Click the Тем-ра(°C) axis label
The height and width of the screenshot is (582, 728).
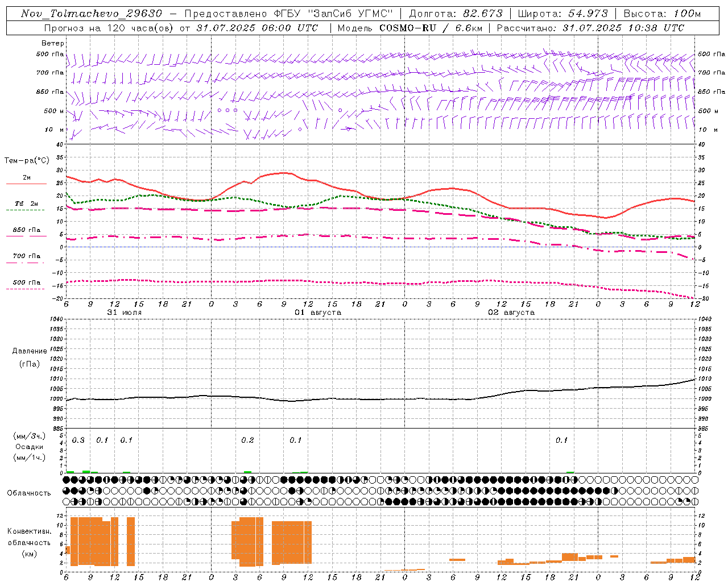(x=27, y=161)
